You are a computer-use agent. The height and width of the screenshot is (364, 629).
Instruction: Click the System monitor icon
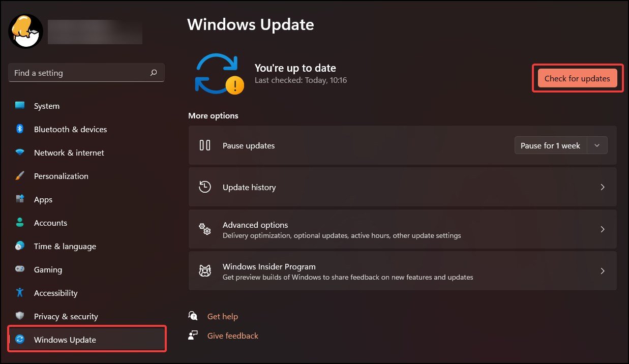(x=20, y=106)
